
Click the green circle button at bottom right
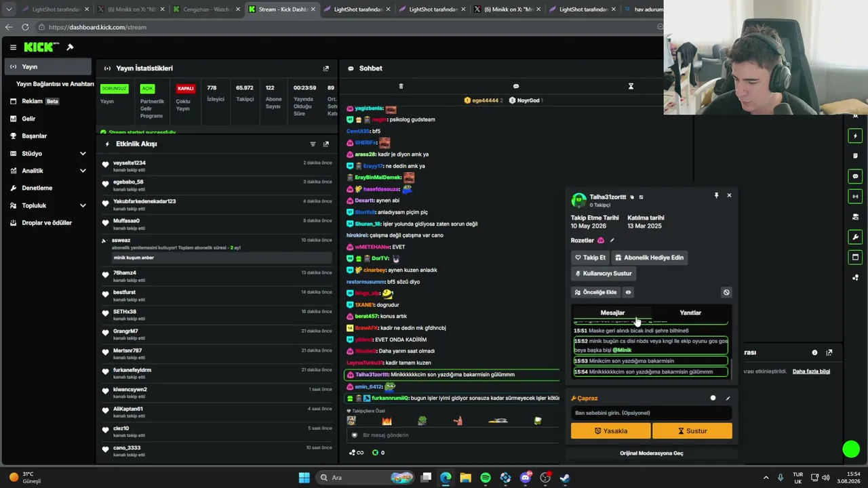click(x=851, y=449)
